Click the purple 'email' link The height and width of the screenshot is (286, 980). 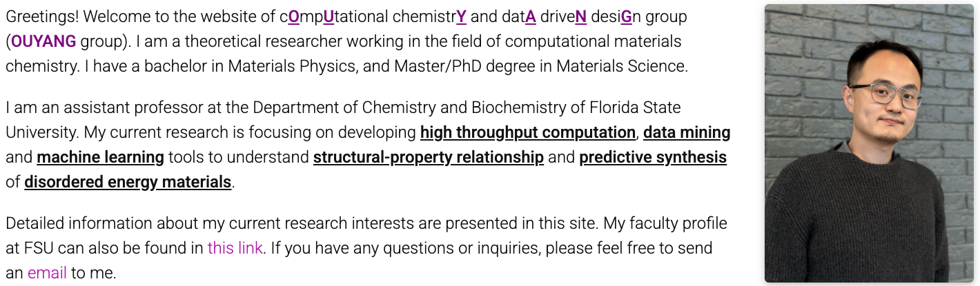[47, 272]
